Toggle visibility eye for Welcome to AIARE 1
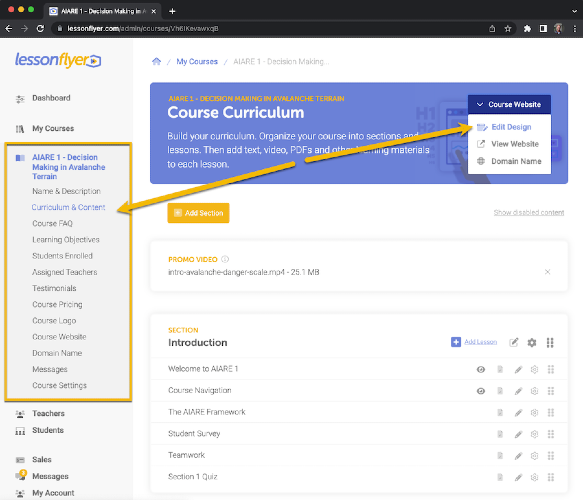 pyautogui.click(x=481, y=370)
